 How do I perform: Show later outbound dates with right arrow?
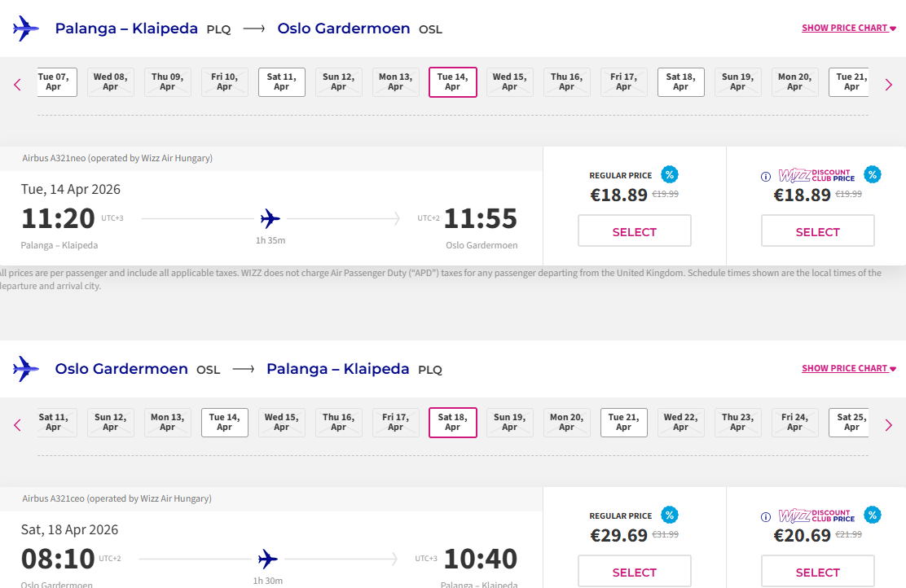(889, 84)
